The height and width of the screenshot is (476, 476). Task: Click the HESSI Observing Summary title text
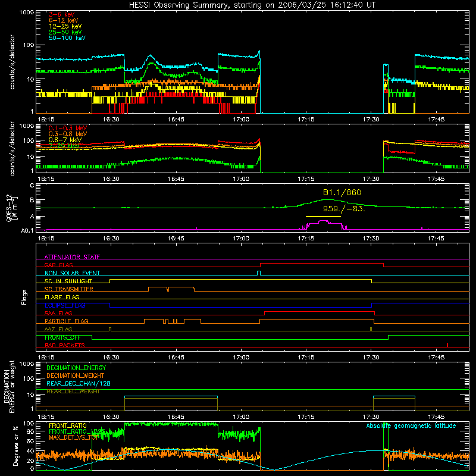(252, 5)
